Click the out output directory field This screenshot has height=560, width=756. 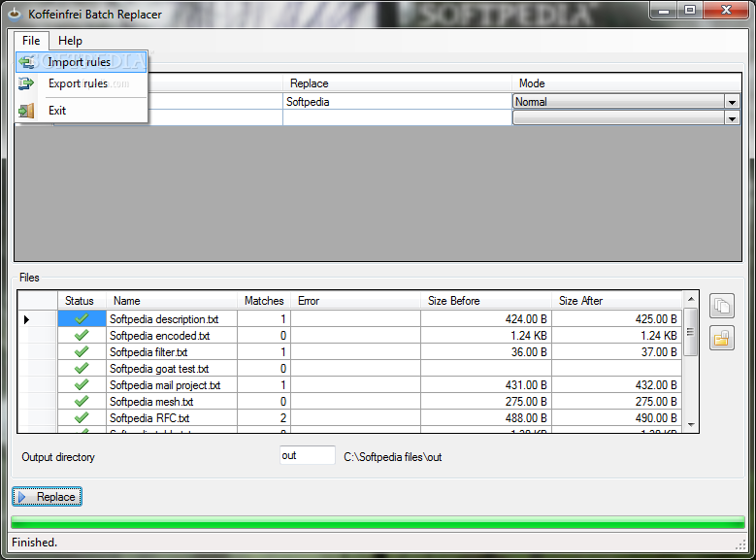307,455
